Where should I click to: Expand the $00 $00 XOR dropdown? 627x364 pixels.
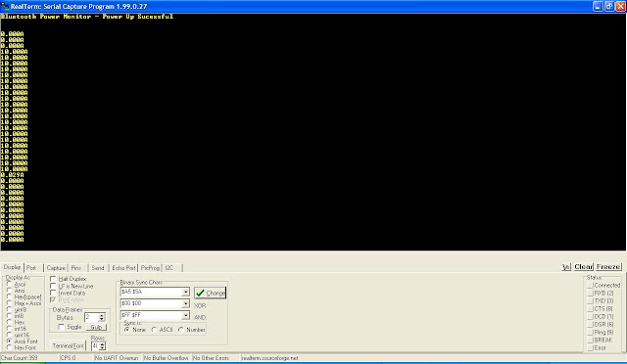tap(185, 303)
